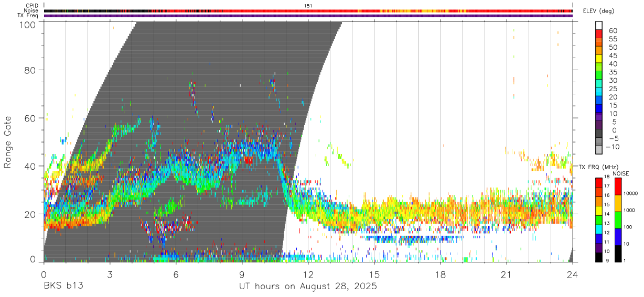
Task: Click the 30 label on ELEV colorbar
Action: click(613, 80)
